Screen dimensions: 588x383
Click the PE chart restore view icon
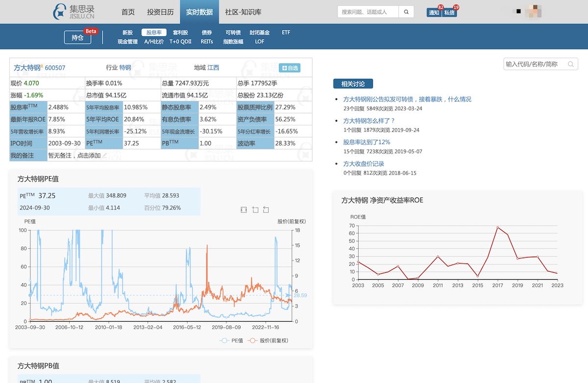pos(244,210)
